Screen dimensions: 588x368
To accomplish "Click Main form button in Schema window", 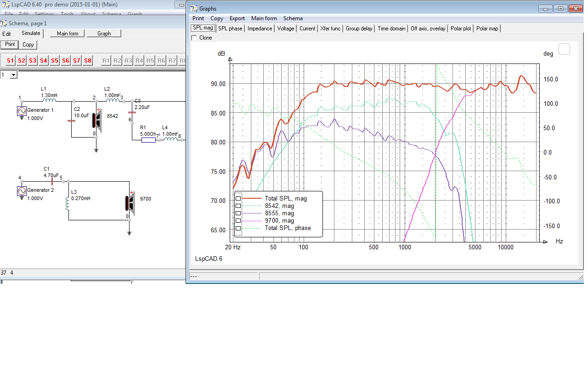I will [68, 34].
